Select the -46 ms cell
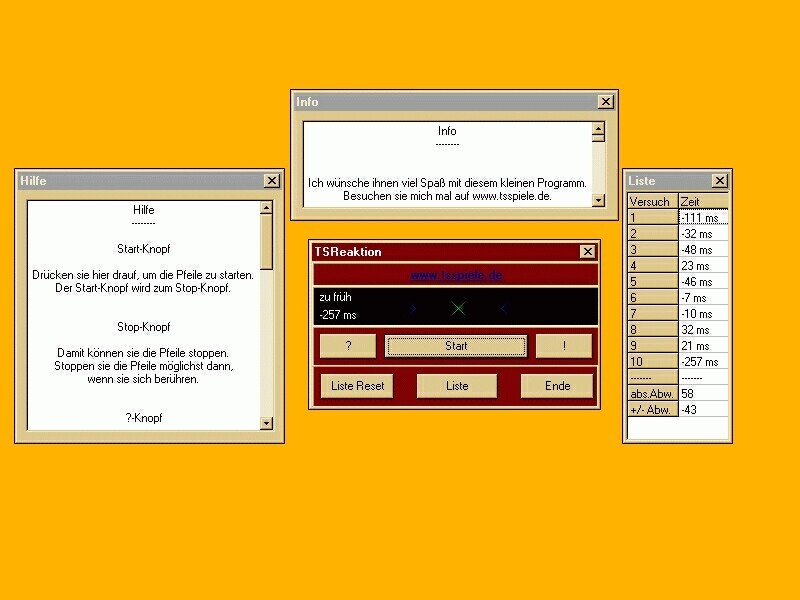Viewport: 800px width, 600px height. click(x=704, y=282)
